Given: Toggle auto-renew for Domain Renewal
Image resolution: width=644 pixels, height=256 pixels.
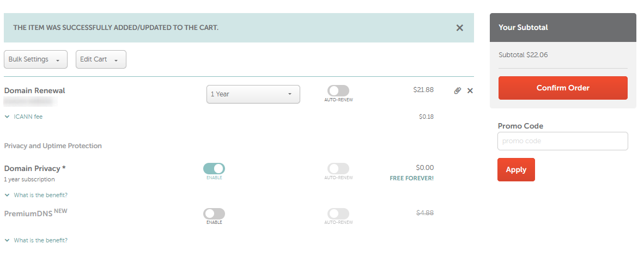Looking at the screenshot, I should 338,91.
